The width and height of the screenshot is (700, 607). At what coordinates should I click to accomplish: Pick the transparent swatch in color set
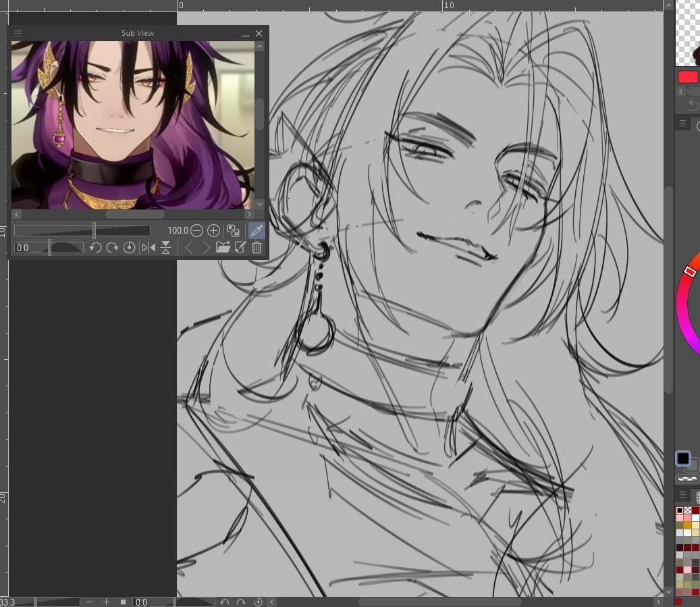tap(688, 510)
